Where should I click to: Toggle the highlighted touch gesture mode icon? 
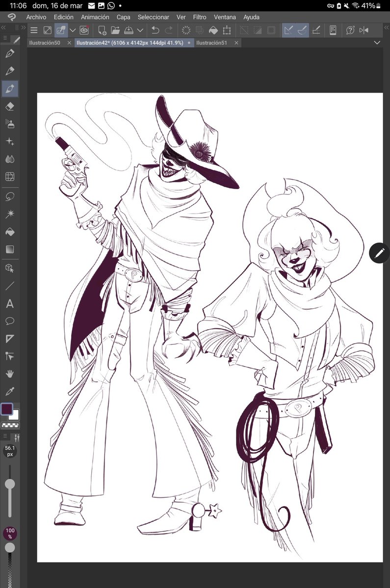pyautogui.click(x=61, y=30)
